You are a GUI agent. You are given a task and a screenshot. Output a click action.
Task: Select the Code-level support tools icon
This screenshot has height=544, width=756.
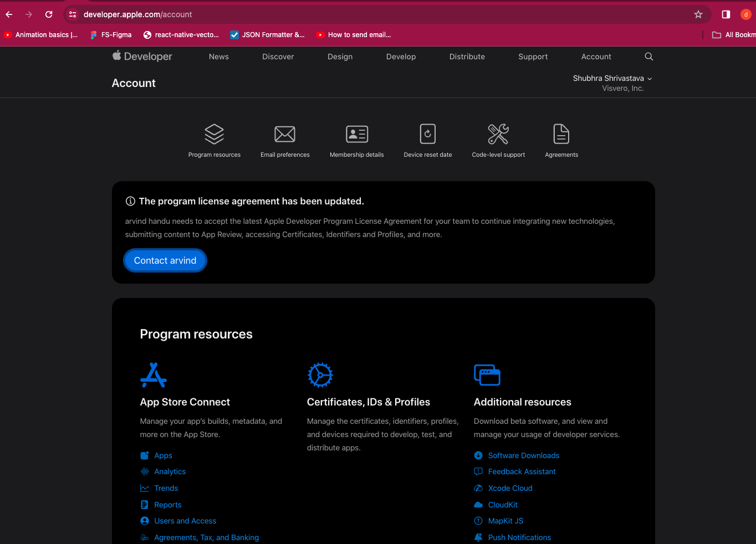point(498,134)
